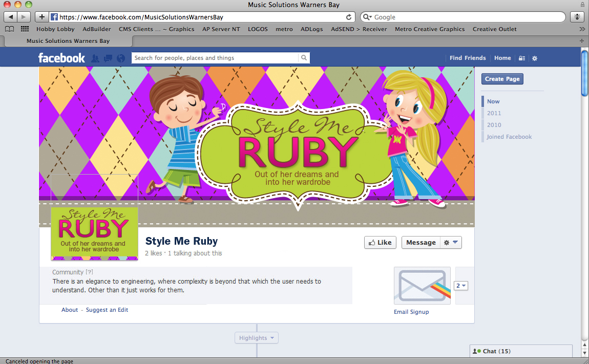Open LOGOS bookmark

[x=258, y=29]
